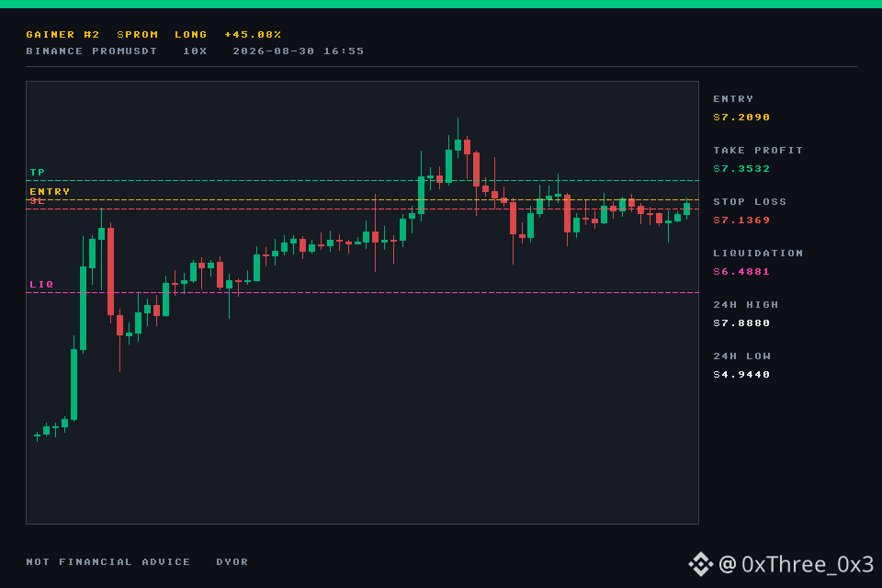This screenshot has height=588, width=882.
Task: Select the $PROM ticker in header
Action: (x=138, y=35)
